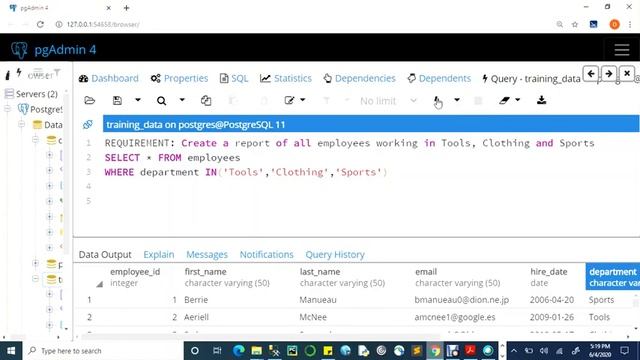Open Microsoft Edge from the taskbar
Viewport: 640px width, 360px height.
click(239, 351)
